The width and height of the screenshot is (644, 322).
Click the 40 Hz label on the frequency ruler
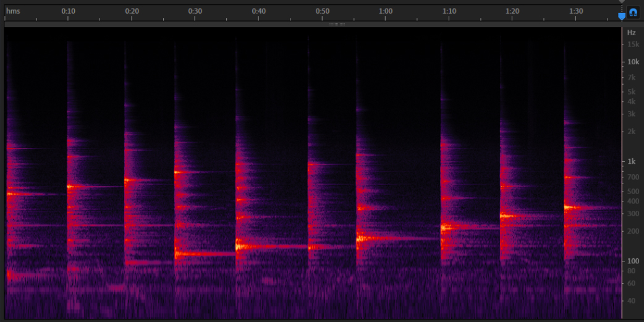(x=632, y=300)
